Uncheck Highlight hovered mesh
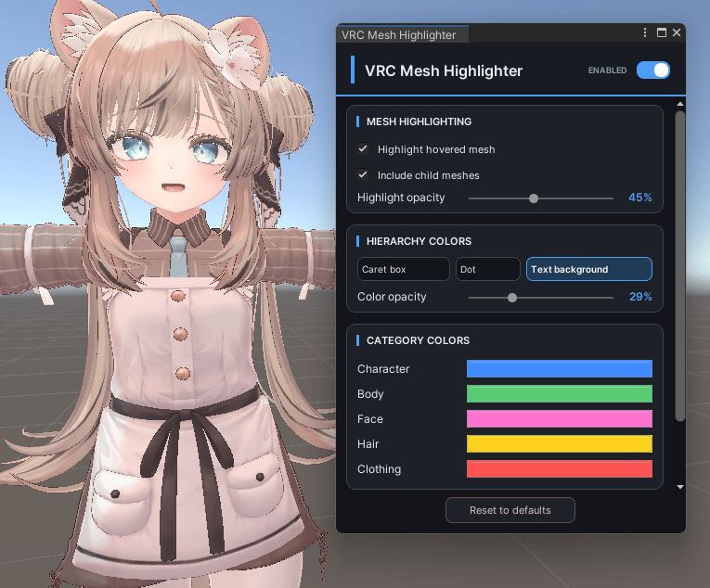Screen dimensions: 710x588 [x=363, y=149]
